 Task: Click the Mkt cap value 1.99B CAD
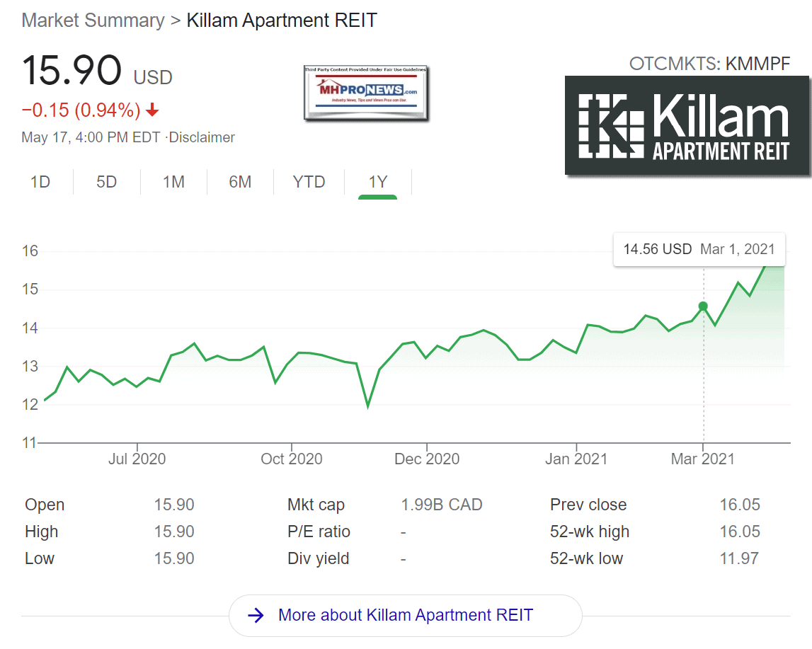tap(442, 505)
